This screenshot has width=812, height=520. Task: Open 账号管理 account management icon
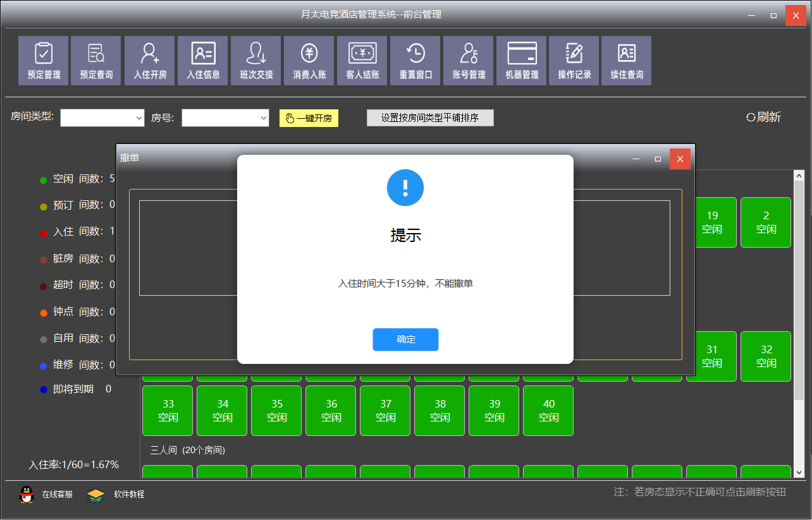(469, 61)
